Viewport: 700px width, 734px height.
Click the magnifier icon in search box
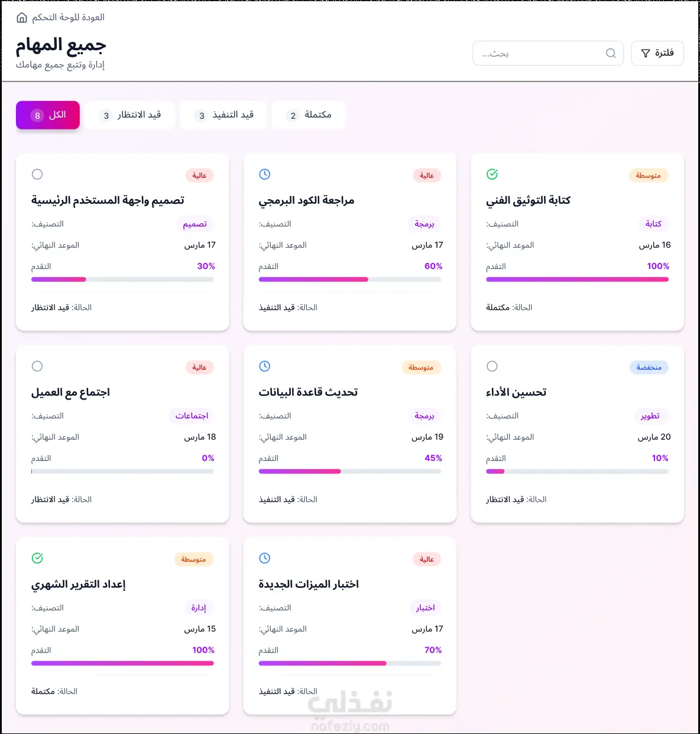click(x=611, y=53)
